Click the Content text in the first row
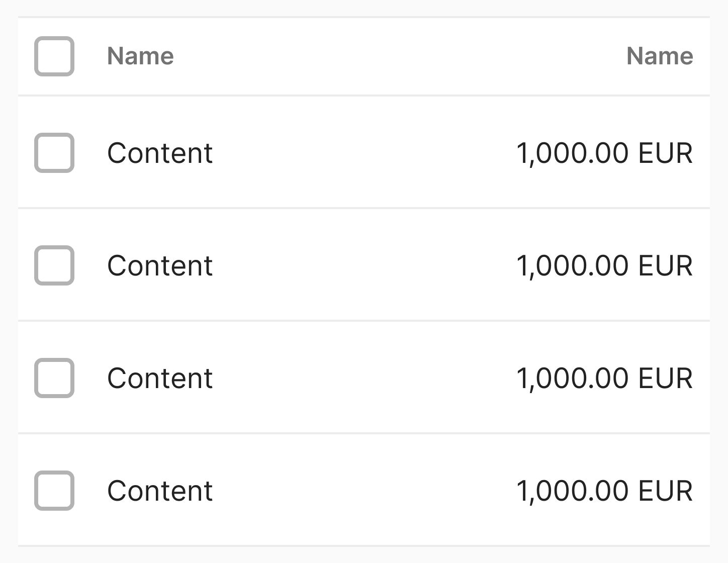The width and height of the screenshot is (728, 563). [x=160, y=153]
